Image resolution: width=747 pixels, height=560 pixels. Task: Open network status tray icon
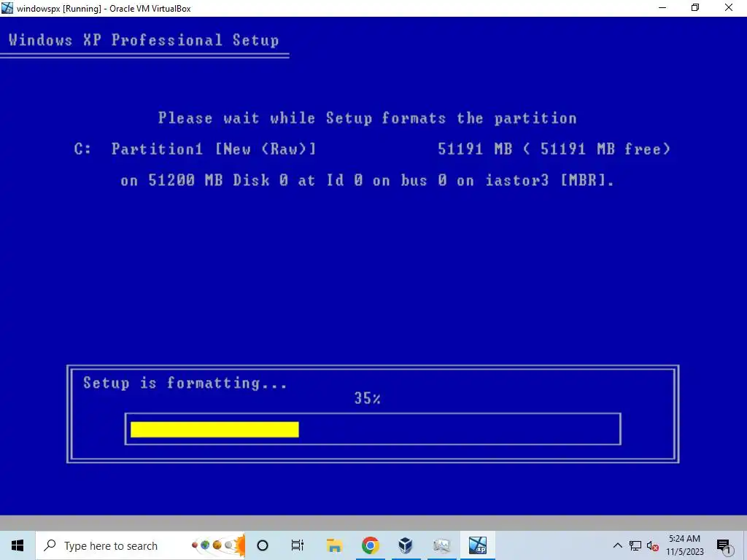point(635,545)
